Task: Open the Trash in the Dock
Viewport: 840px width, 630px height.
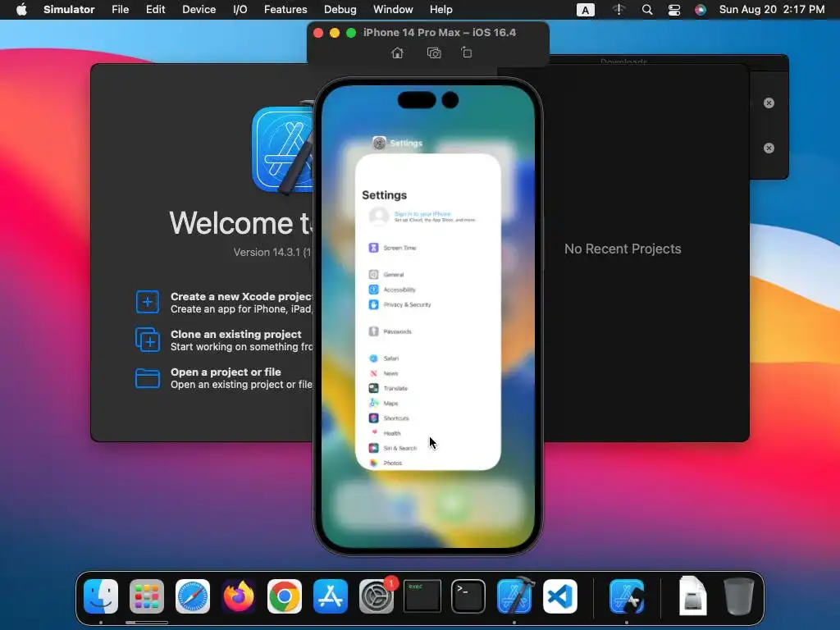Action: point(739,596)
